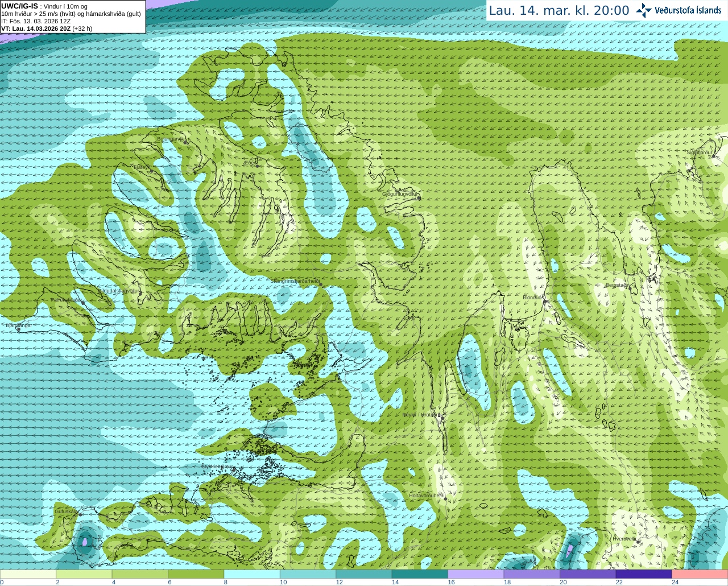This screenshot has height=586, width=728.
Task: Click the 18–20 m/s legend swatch
Action: point(532,574)
